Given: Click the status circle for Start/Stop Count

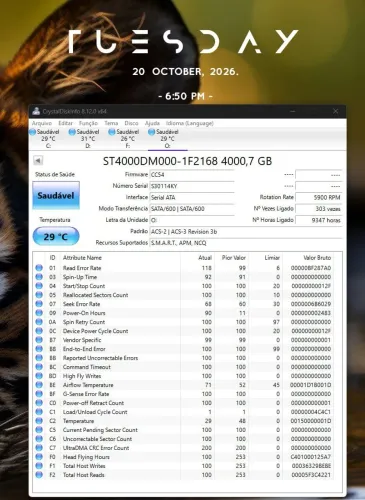Looking at the screenshot, I should [x=39, y=286].
